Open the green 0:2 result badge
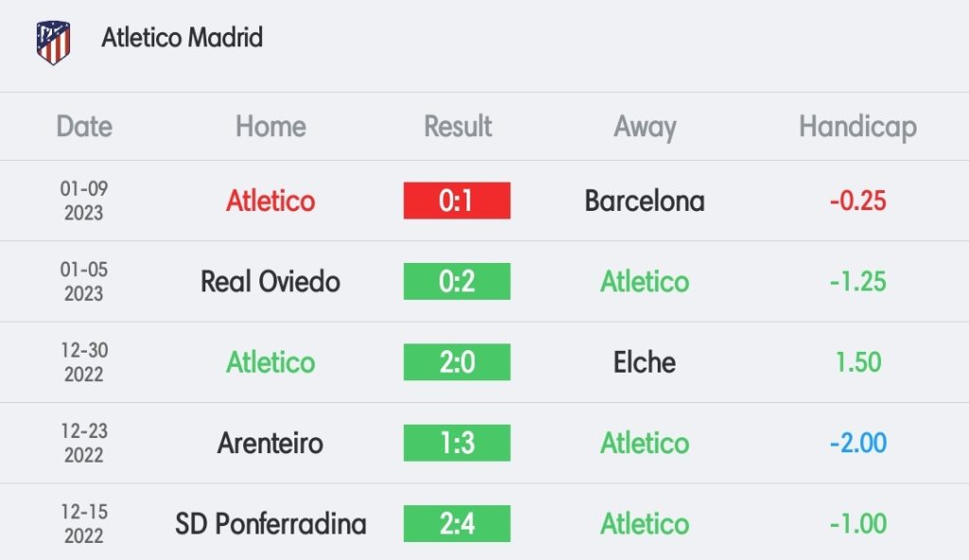This screenshot has width=969, height=560. tap(457, 281)
